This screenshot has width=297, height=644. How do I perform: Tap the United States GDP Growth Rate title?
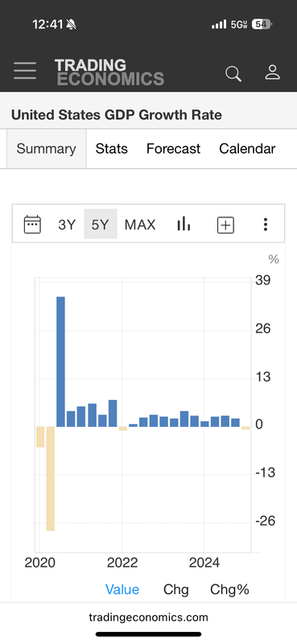pyautogui.click(x=116, y=115)
